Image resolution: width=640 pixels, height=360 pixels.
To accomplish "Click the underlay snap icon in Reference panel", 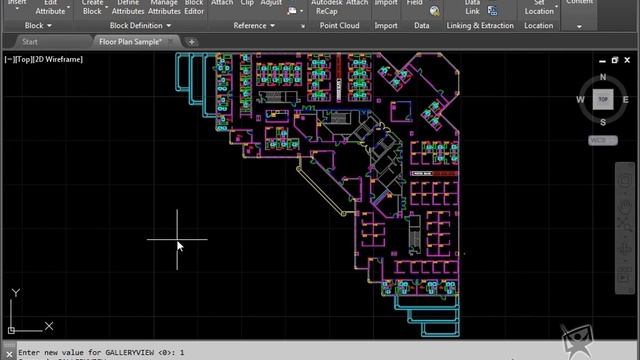I will [292, 11].
